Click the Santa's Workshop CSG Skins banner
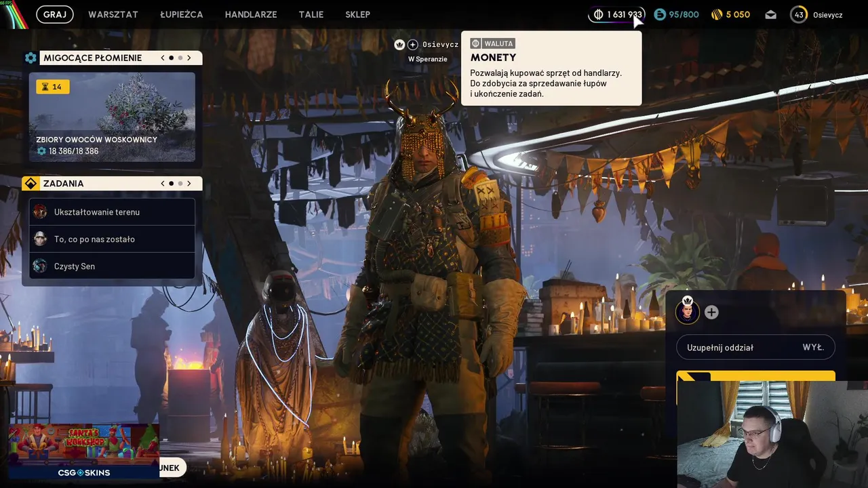 coord(84,451)
